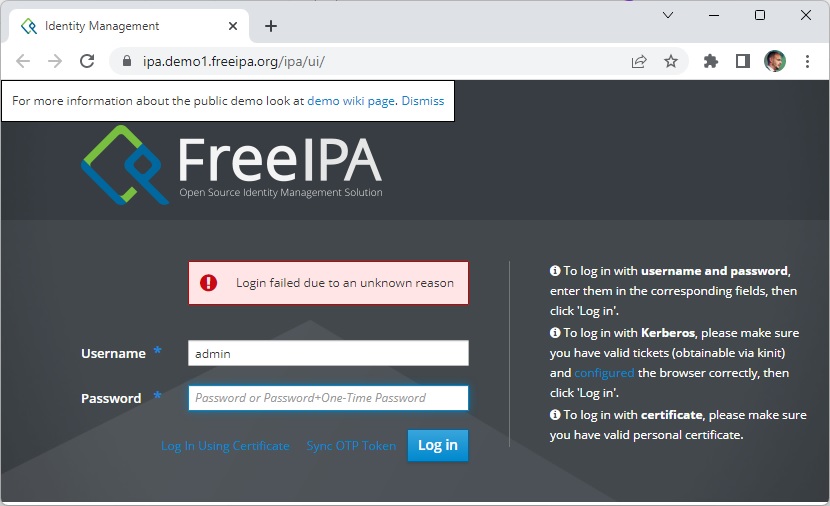This screenshot has width=830, height=506.
Task: Click the browser forward arrow
Action: [55, 61]
